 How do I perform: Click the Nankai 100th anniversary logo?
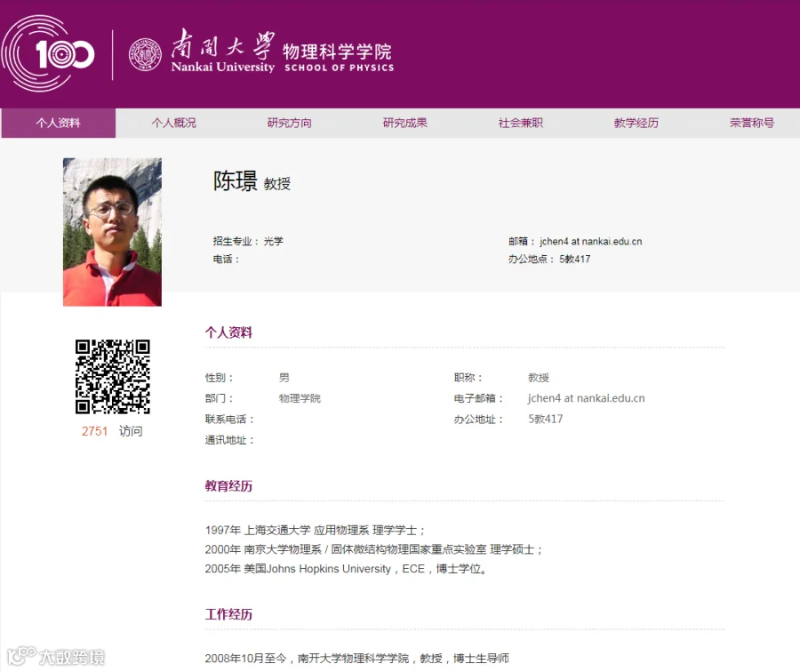48,53
